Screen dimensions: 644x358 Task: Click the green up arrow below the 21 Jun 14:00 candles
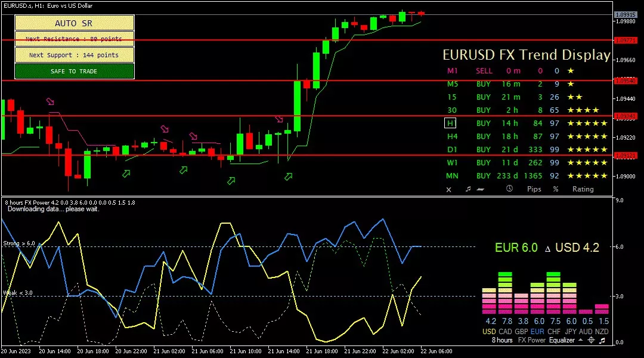click(x=289, y=177)
